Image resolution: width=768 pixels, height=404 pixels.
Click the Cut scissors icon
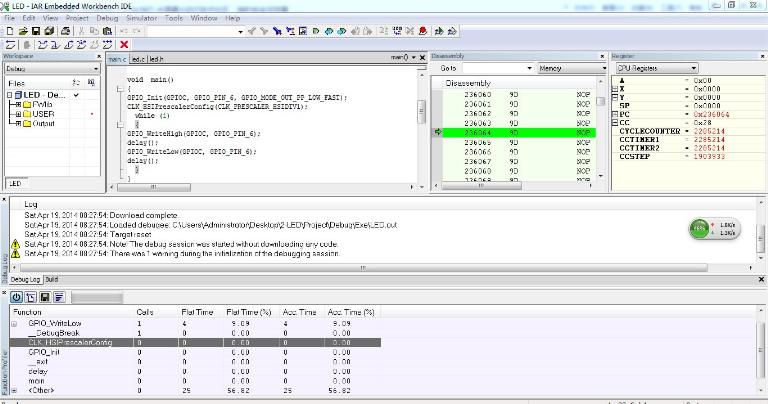[81, 31]
